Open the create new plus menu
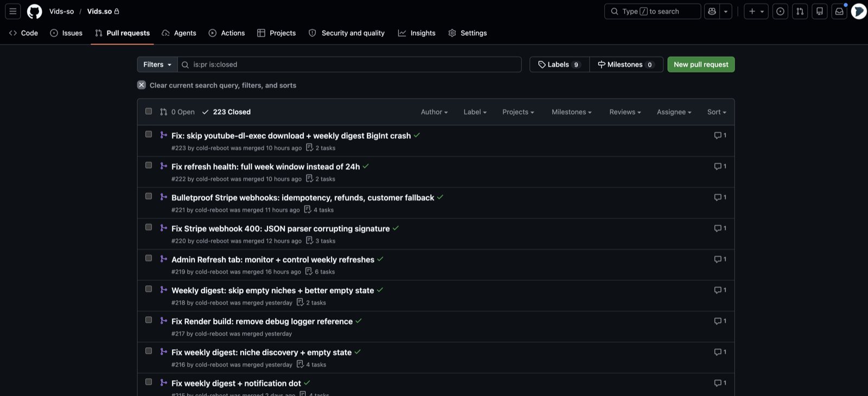The image size is (868, 396). click(x=756, y=11)
